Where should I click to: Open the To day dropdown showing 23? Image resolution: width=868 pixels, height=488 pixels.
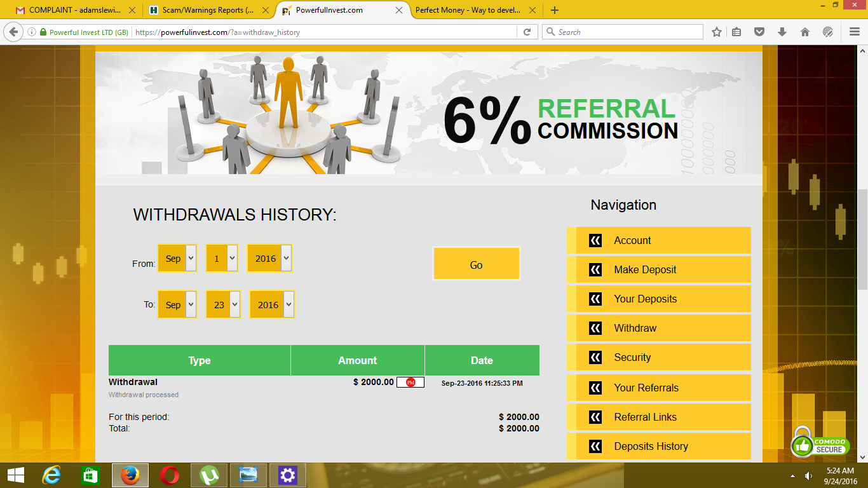(x=223, y=305)
